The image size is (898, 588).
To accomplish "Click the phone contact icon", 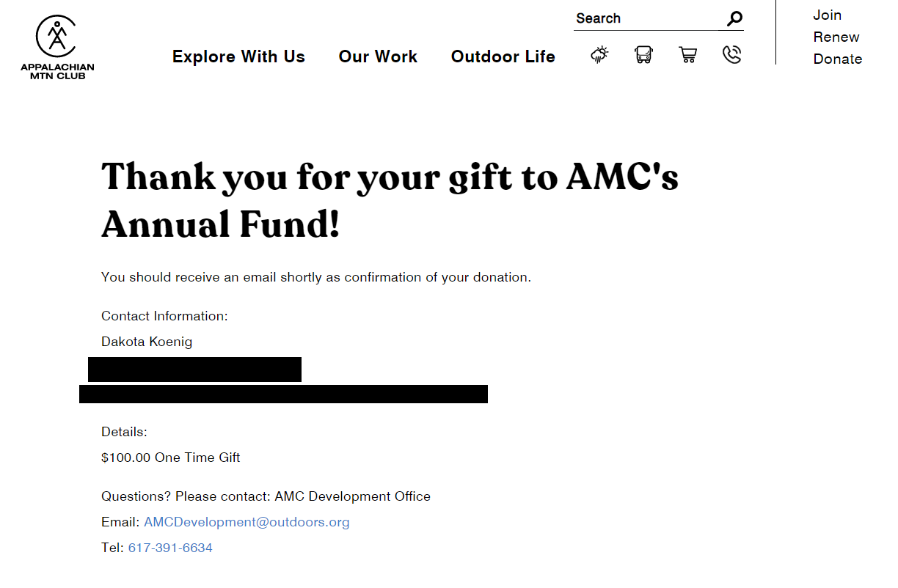I will (731, 55).
